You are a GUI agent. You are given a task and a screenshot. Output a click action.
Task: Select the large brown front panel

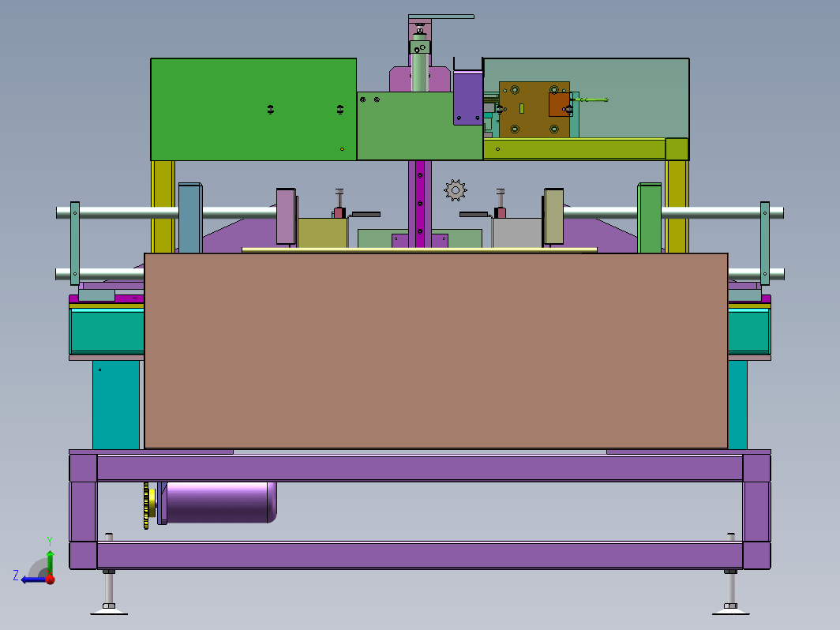point(436,351)
